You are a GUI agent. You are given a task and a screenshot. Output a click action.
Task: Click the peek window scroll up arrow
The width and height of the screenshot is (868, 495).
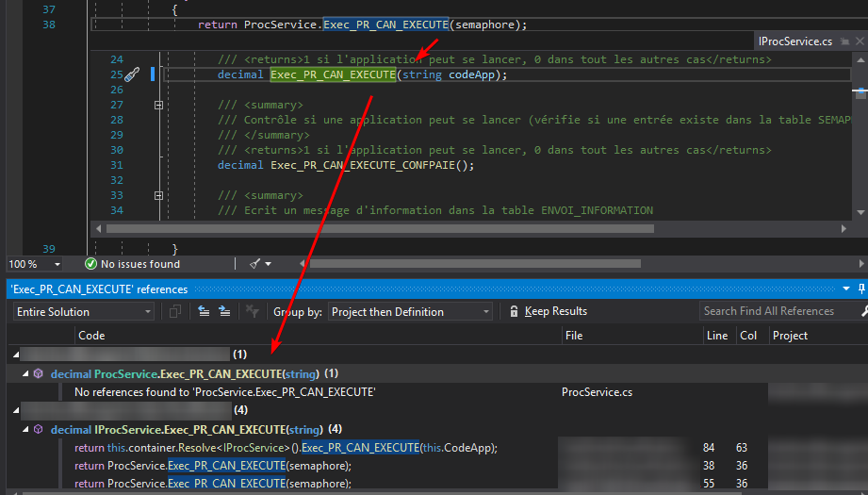tap(860, 59)
